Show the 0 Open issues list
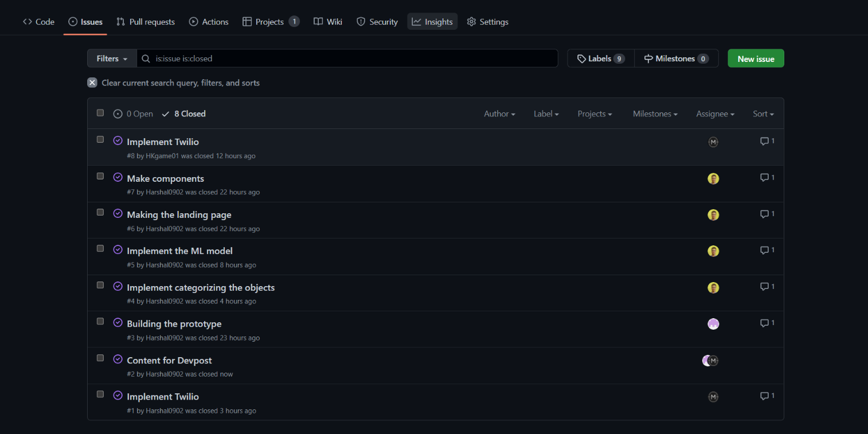Image resolution: width=868 pixels, height=434 pixels. [x=133, y=114]
